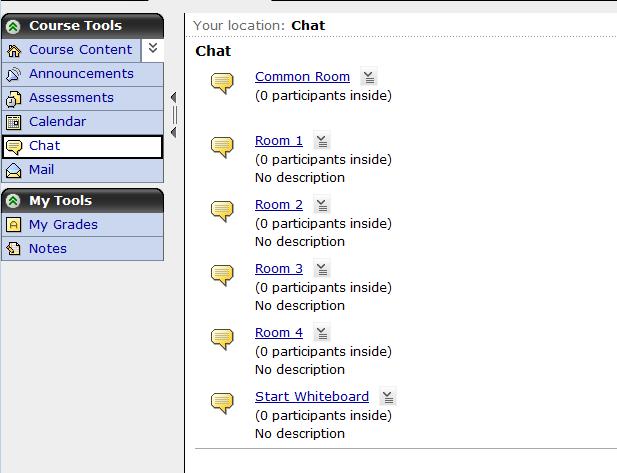Click the Assessments icon in sidebar
Screen dimensions: 617x473
click(14, 99)
